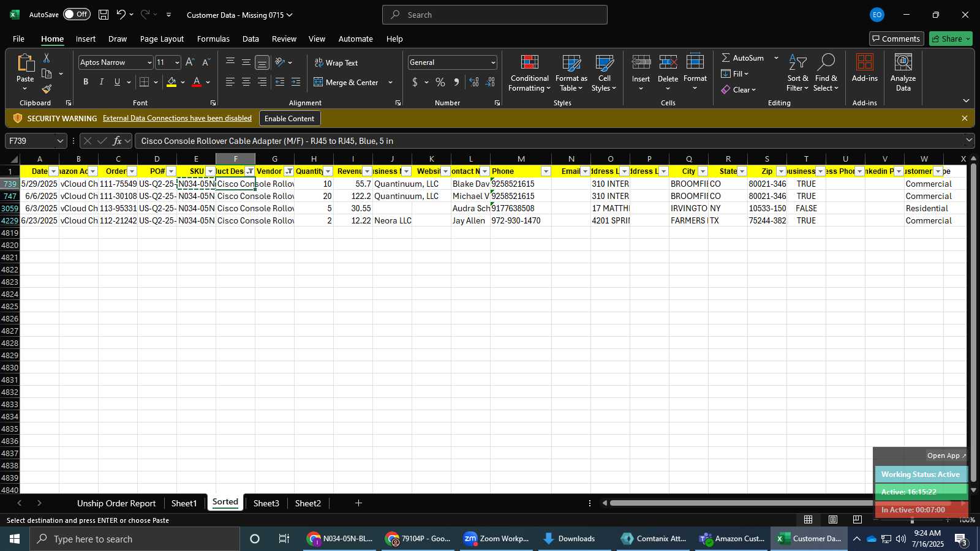The height and width of the screenshot is (551, 980).
Task: Toggle bottom align button
Action: coord(262,62)
